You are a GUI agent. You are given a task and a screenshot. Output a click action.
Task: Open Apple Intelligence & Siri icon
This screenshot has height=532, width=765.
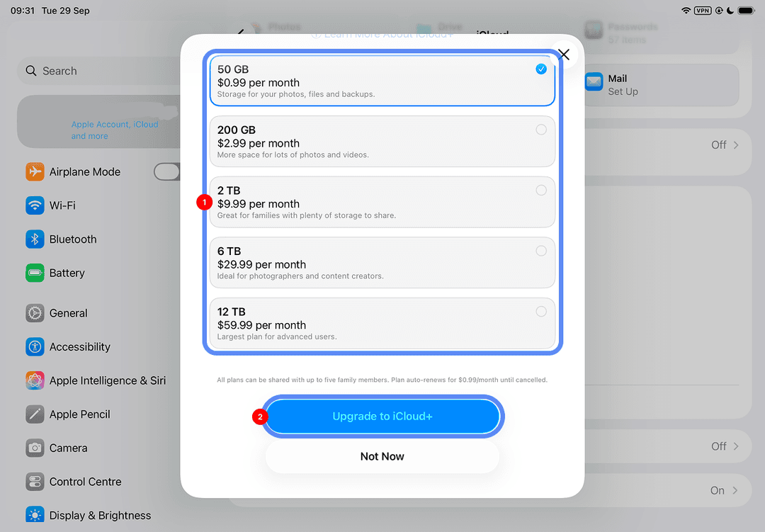[35, 380]
